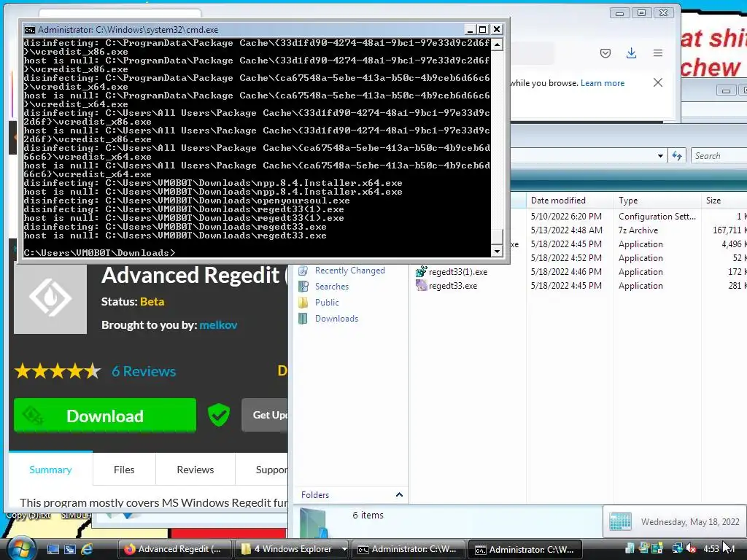Open the Pocket icon in Firefox toolbar
Image resolution: width=747 pixels, height=560 pixels.
(x=605, y=52)
